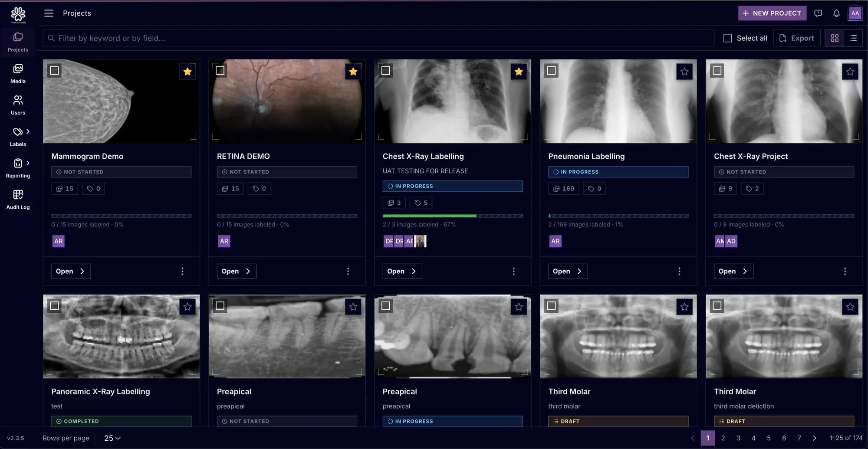Open the RETINA DEMO project
The width and height of the screenshot is (868, 449).
(237, 271)
